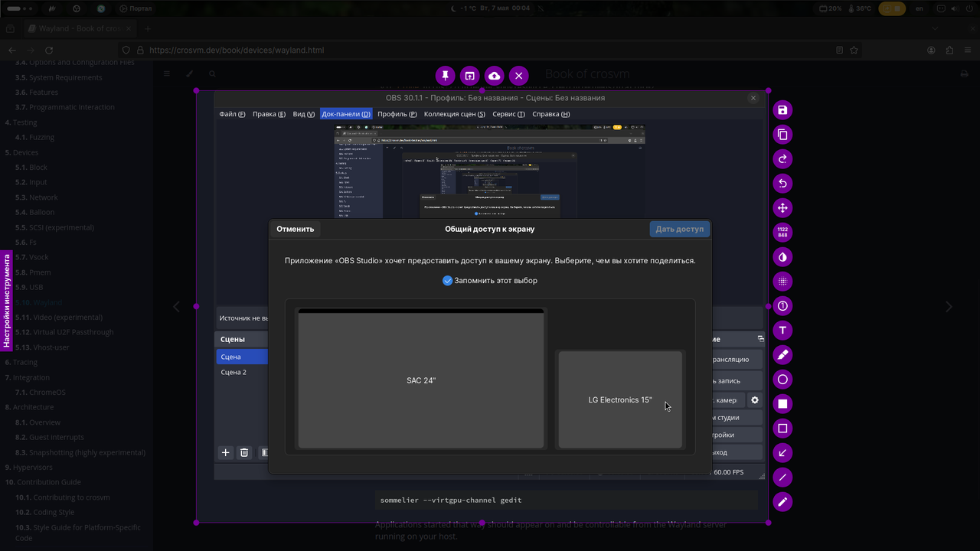This screenshot has height=551, width=980.
Task: Open '10.1. Contributing to crosvm' sidebar link
Action: point(63,497)
